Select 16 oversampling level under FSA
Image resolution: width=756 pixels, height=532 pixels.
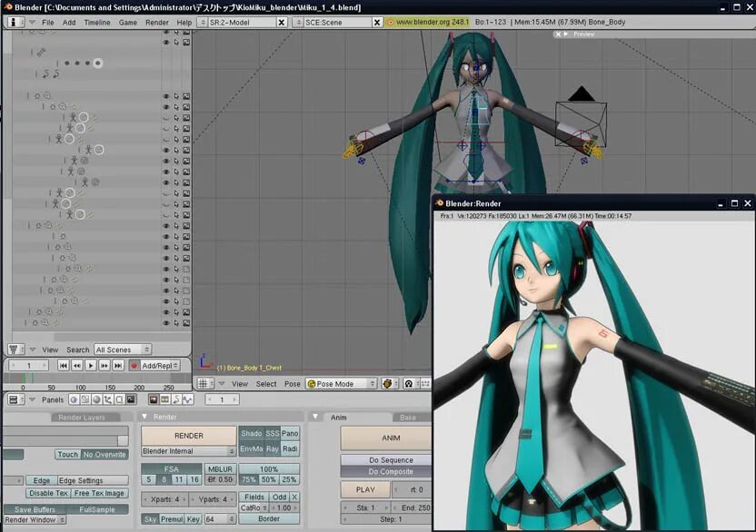(194, 479)
